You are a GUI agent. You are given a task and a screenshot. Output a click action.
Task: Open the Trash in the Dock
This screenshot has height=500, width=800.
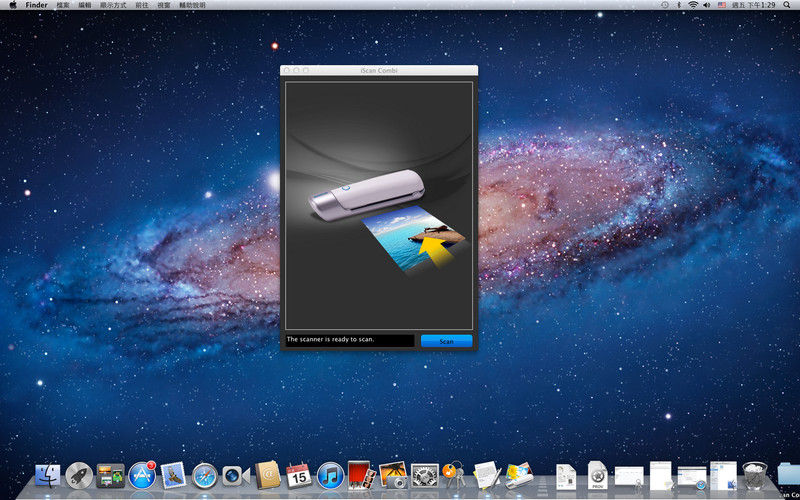click(755, 476)
